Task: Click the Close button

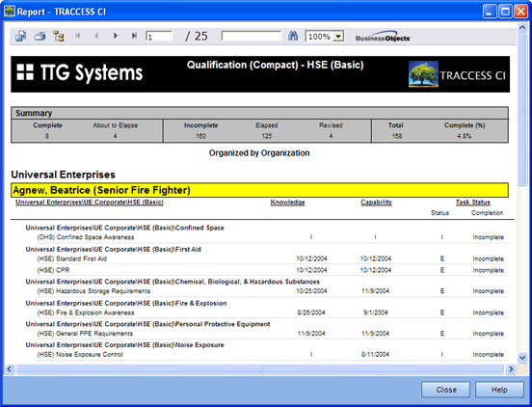Action: pos(446,390)
